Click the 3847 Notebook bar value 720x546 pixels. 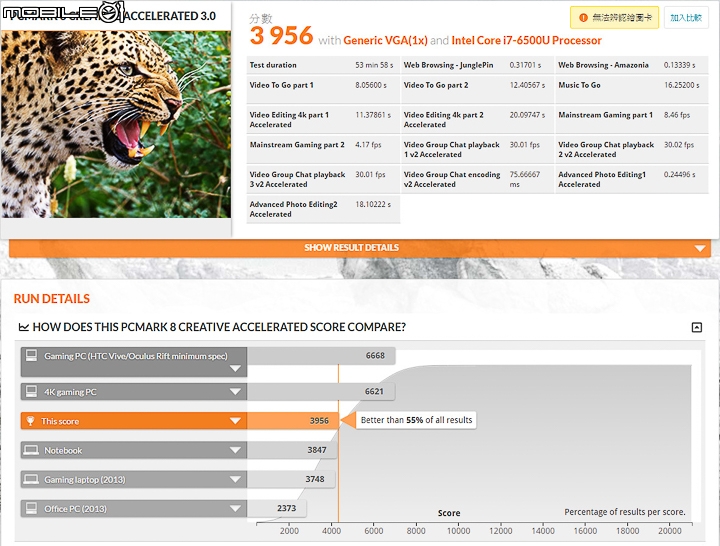317,450
